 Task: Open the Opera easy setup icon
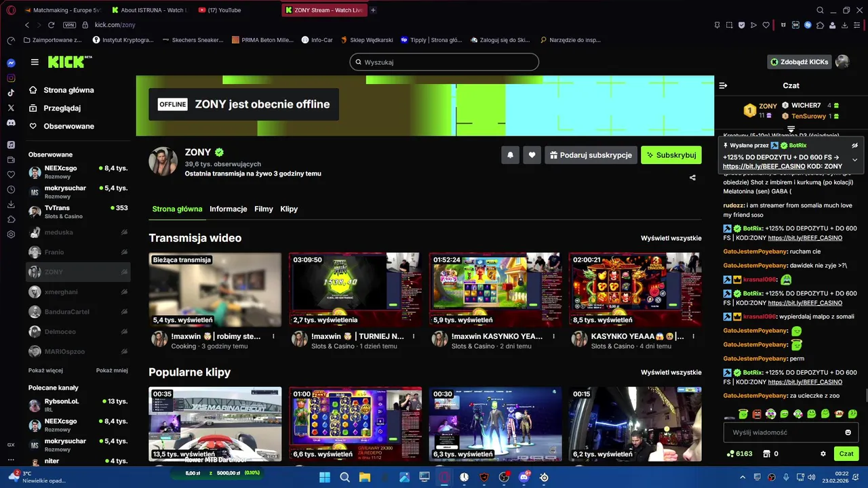click(857, 25)
